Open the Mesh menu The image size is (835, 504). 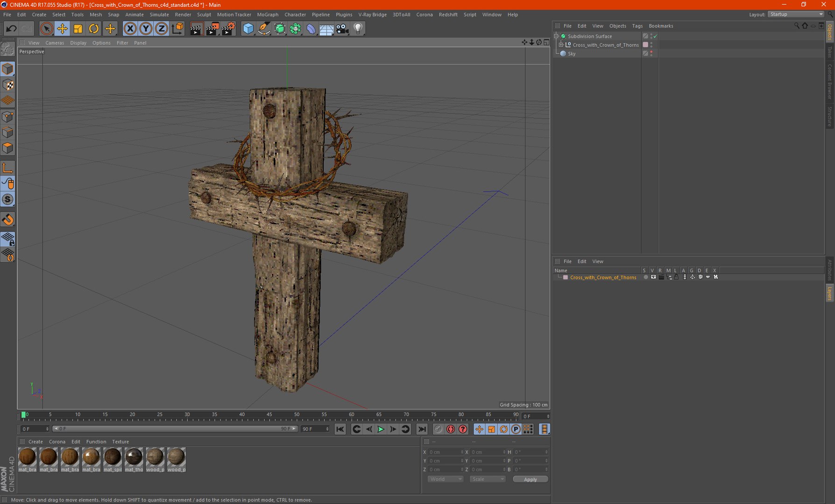pyautogui.click(x=95, y=14)
